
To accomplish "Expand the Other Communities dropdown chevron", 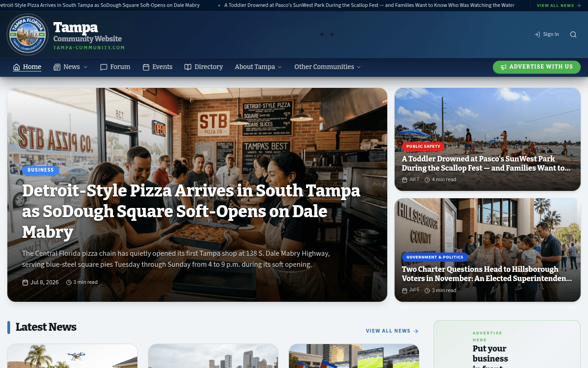I will (x=359, y=67).
